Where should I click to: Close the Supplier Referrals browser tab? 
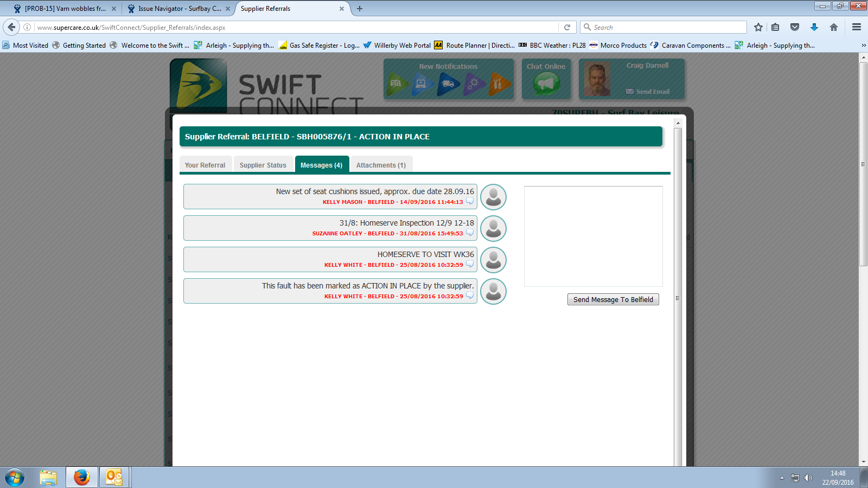tap(342, 9)
